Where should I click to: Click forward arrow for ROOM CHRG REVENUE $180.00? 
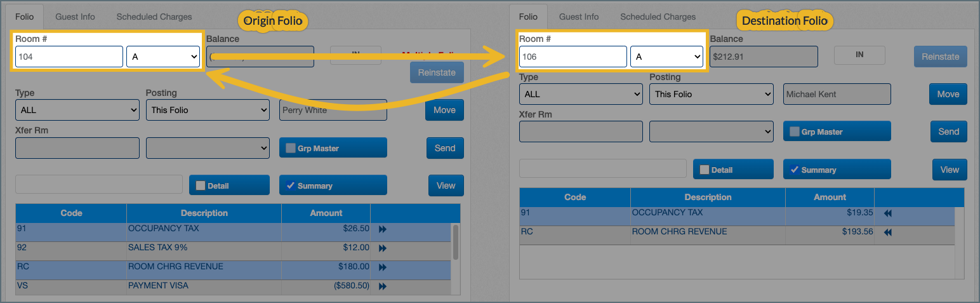tap(383, 267)
